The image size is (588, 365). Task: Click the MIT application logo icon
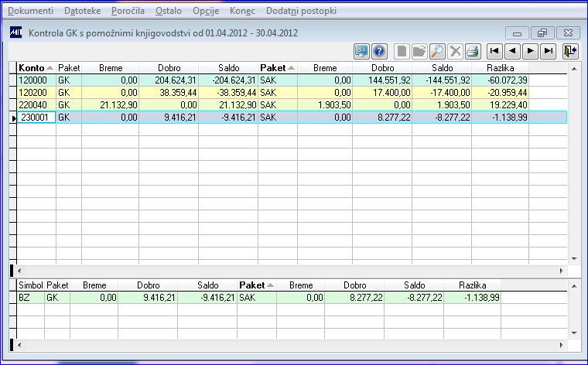click(16, 32)
